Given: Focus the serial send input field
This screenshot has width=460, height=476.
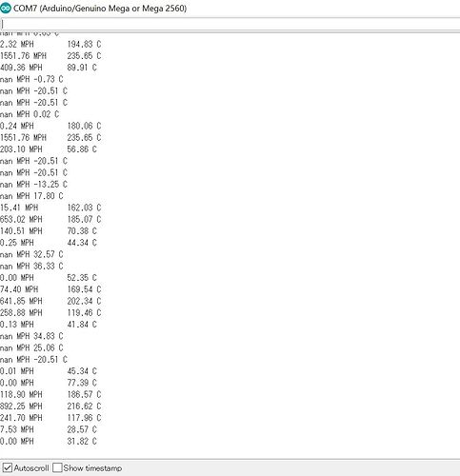Looking at the screenshot, I should click(230, 24).
